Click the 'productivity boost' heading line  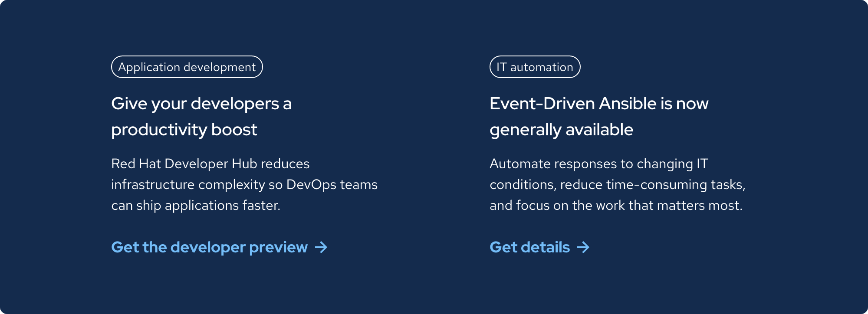click(x=184, y=130)
